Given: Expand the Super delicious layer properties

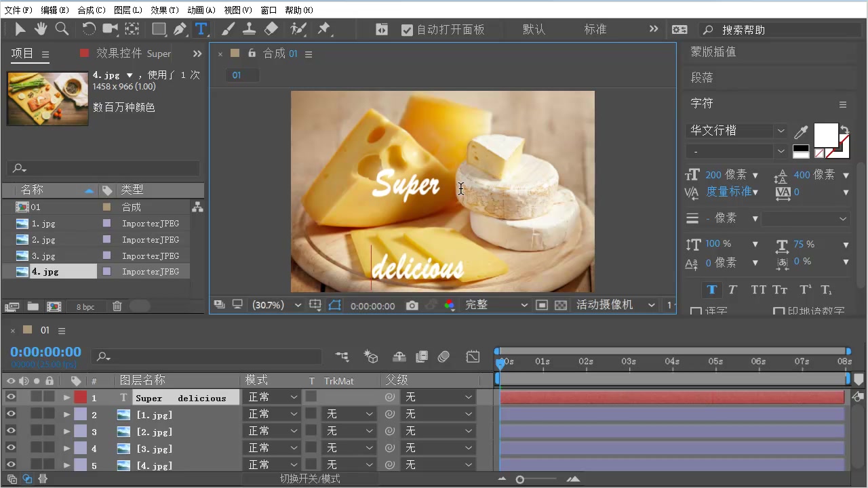Looking at the screenshot, I should [x=66, y=398].
